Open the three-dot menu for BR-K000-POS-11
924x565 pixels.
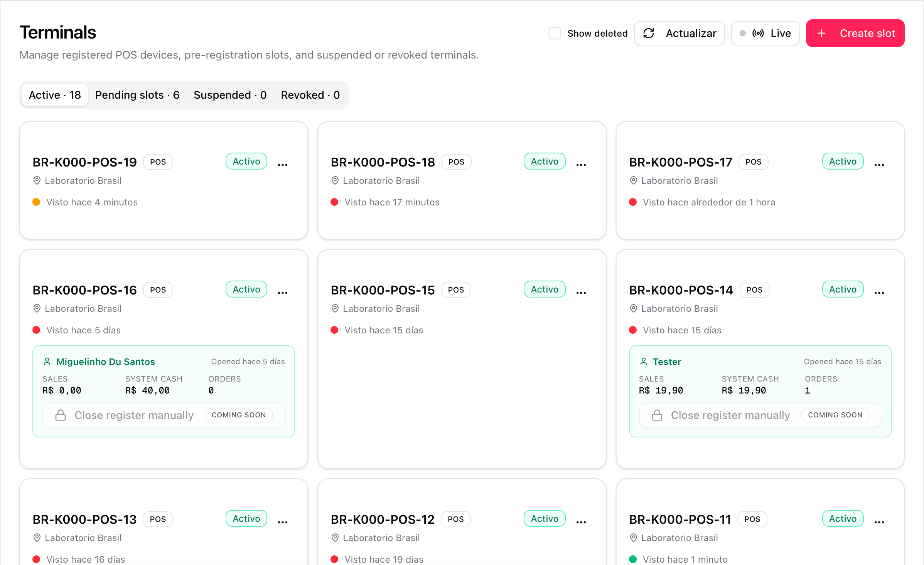pyautogui.click(x=879, y=522)
